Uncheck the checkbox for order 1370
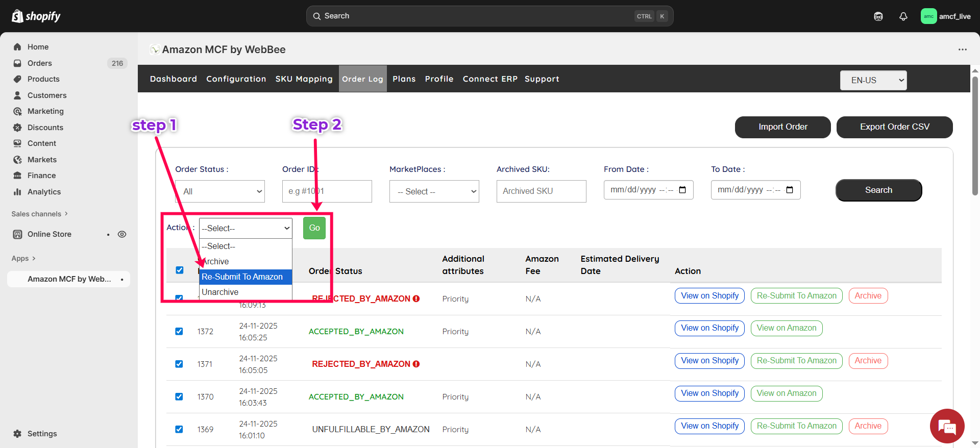The image size is (980, 448). [179, 396]
